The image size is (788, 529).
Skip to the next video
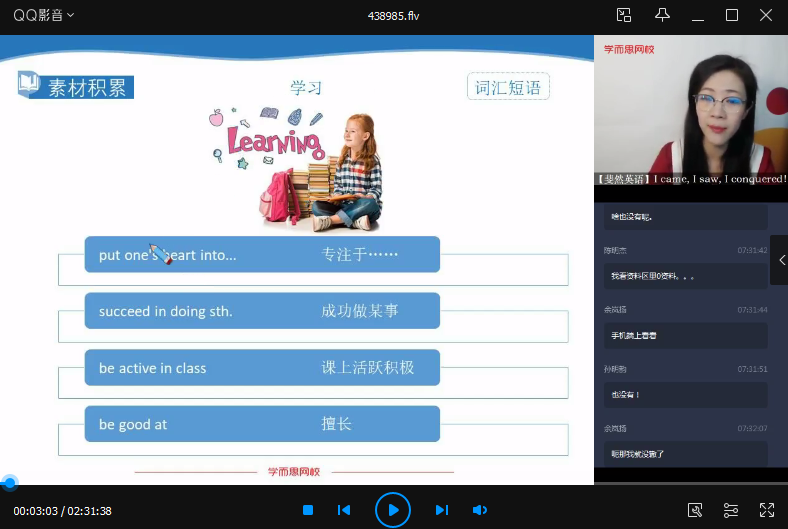pos(441,510)
